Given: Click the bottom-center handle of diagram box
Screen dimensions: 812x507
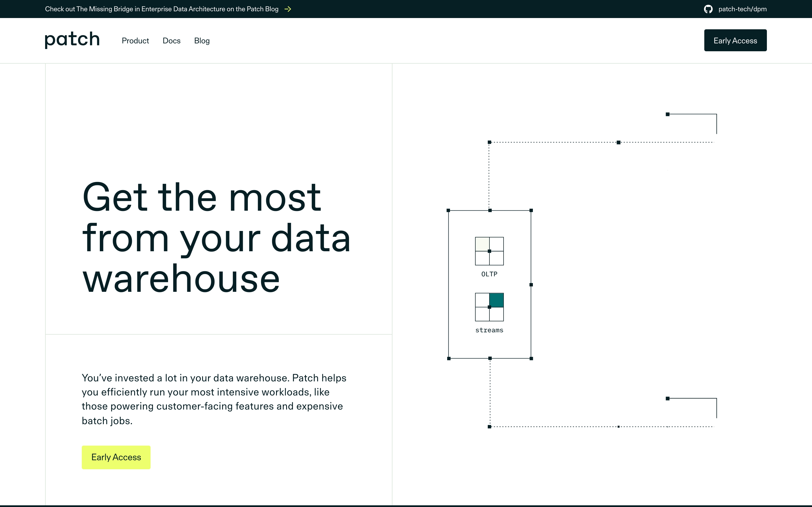Looking at the screenshot, I should point(490,359).
